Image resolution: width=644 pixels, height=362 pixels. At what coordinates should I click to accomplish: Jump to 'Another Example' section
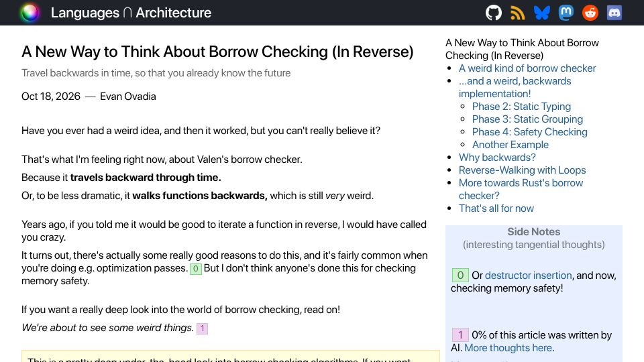510,145
